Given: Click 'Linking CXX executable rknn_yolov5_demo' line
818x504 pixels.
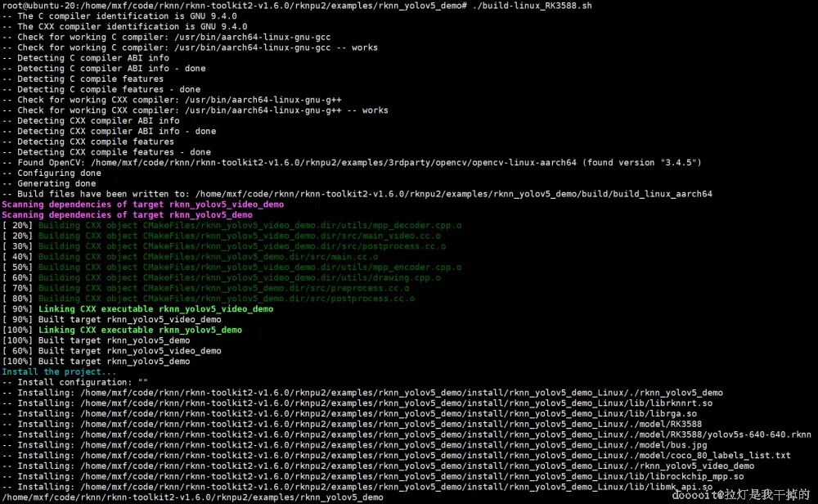Looking at the screenshot, I should 122,330.
